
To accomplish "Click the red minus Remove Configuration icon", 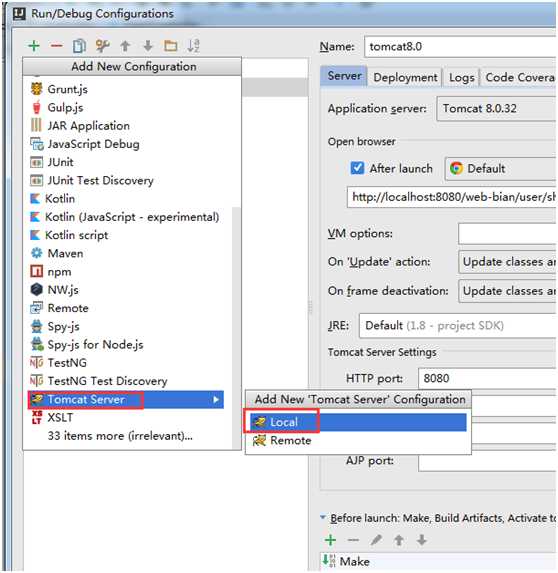I will [x=57, y=46].
